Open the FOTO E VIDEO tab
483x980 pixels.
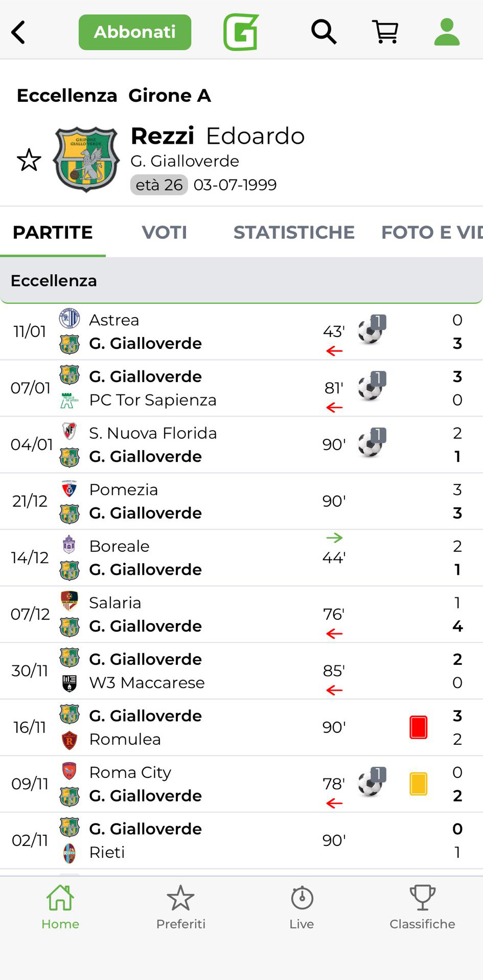431,233
